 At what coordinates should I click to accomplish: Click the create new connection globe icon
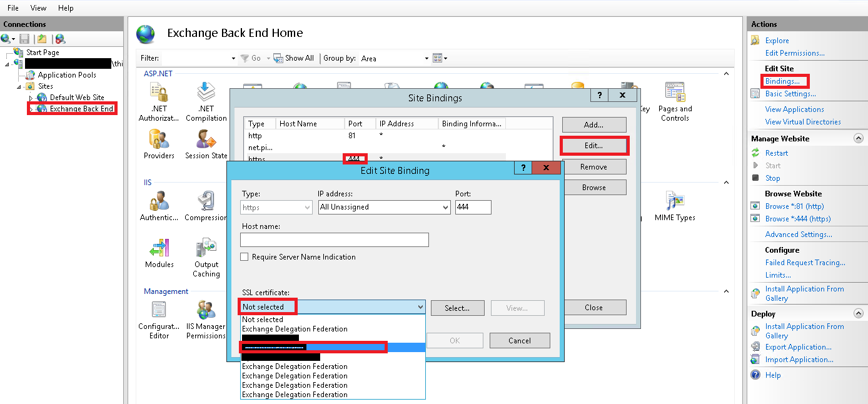click(6, 39)
